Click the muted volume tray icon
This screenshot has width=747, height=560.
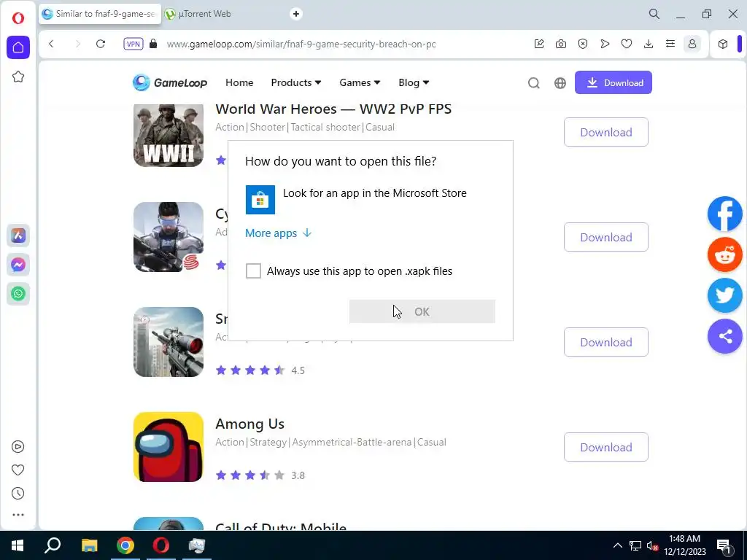pos(652,545)
